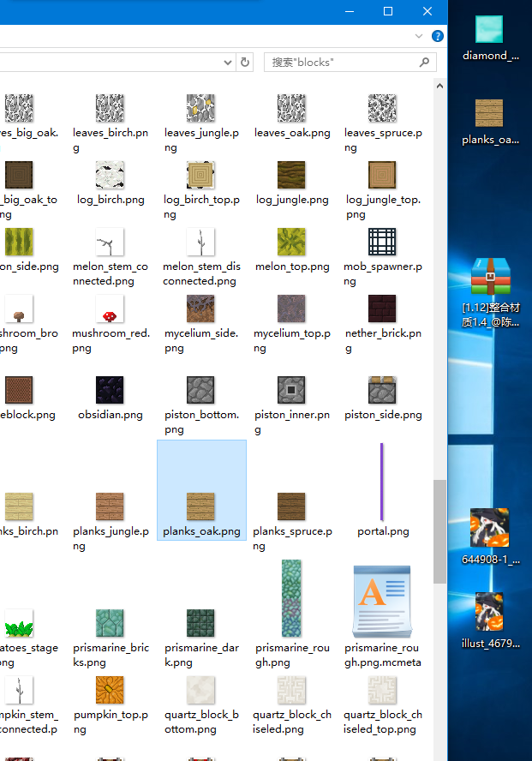This screenshot has width=532, height=761.
Task: Select the prismarine_dark.png file icon
Action: pos(200,623)
